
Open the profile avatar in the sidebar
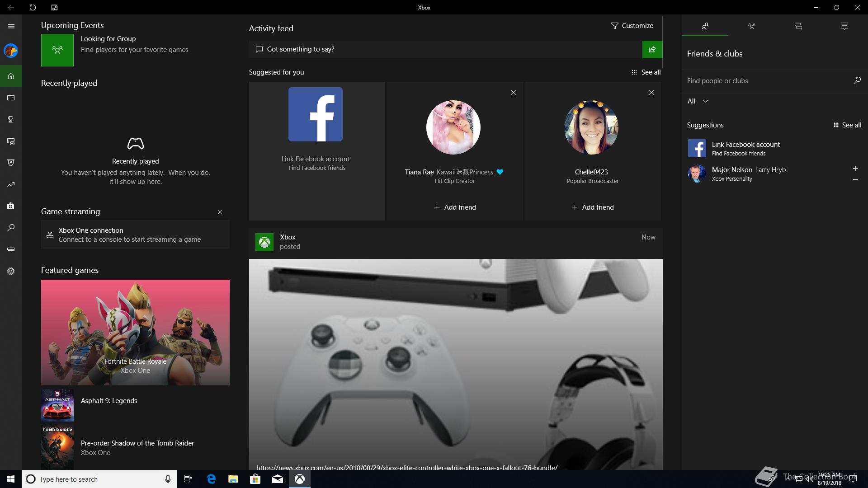click(11, 51)
